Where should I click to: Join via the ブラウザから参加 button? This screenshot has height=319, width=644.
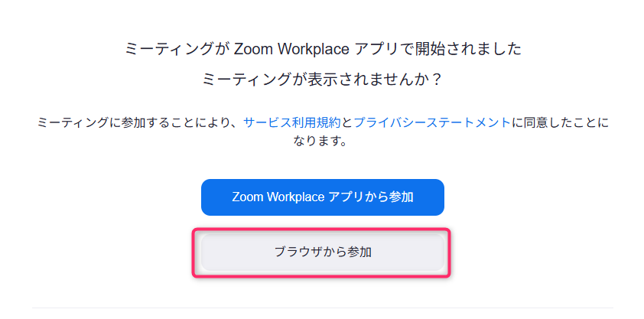(x=322, y=252)
